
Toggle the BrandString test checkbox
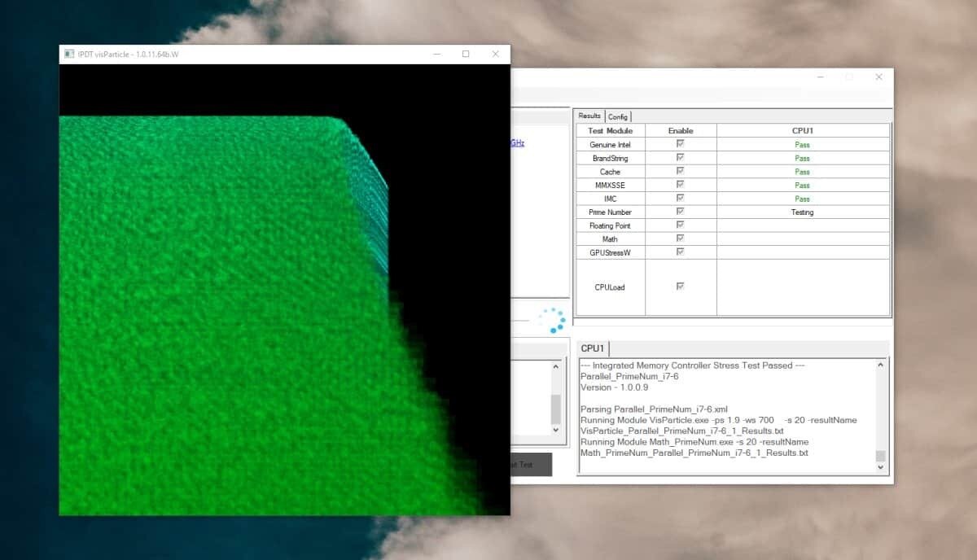(x=680, y=158)
